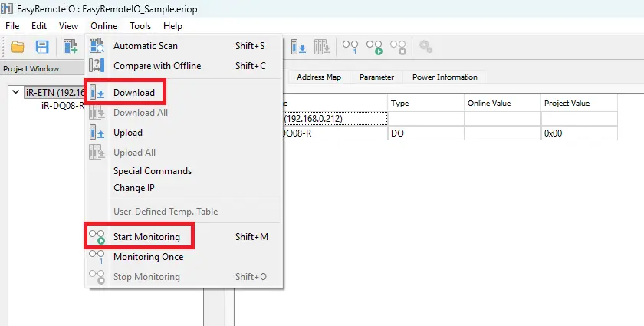
Task: Select Download in the Online menu
Action: pyautogui.click(x=184, y=93)
